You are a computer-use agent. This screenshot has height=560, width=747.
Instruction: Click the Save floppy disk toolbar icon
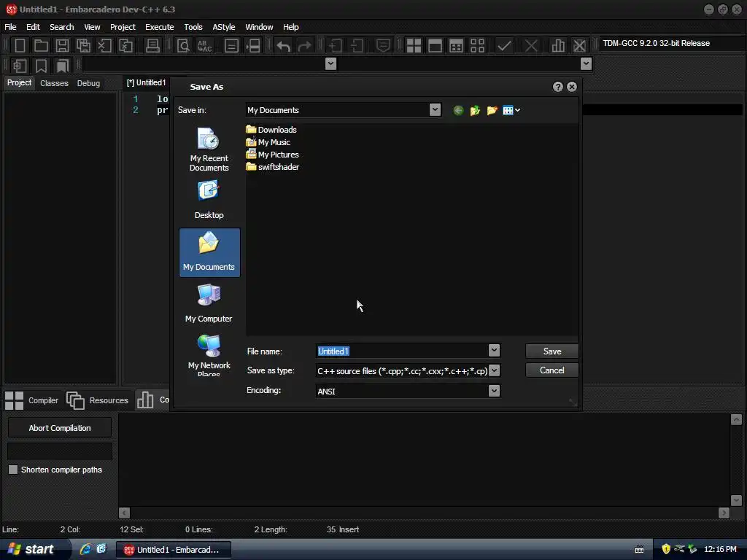62,46
